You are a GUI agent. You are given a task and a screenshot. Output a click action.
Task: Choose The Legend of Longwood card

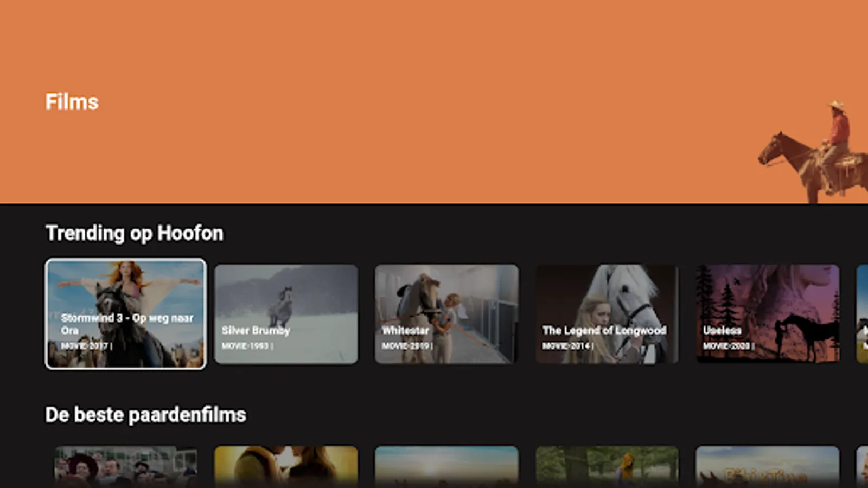coord(607,314)
